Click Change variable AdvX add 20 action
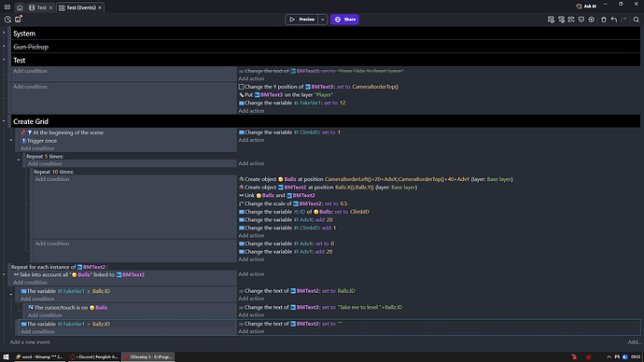 tap(286, 219)
